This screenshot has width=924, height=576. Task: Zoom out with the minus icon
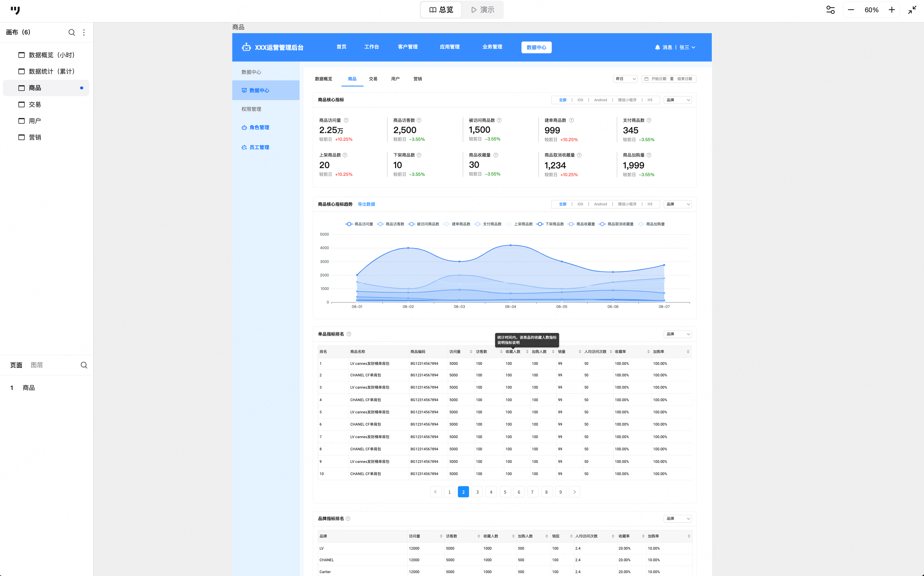coord(851,10)
